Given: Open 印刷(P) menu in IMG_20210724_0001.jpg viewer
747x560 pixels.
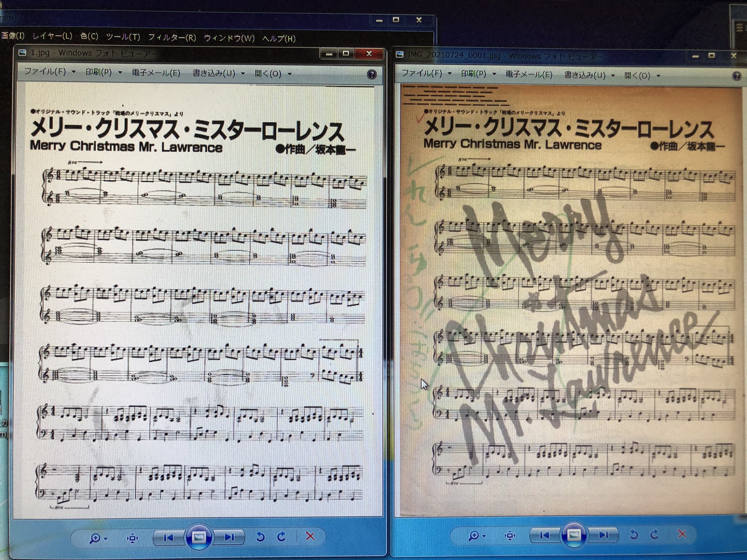Looking at the screenshot, I should pos(478,74).
